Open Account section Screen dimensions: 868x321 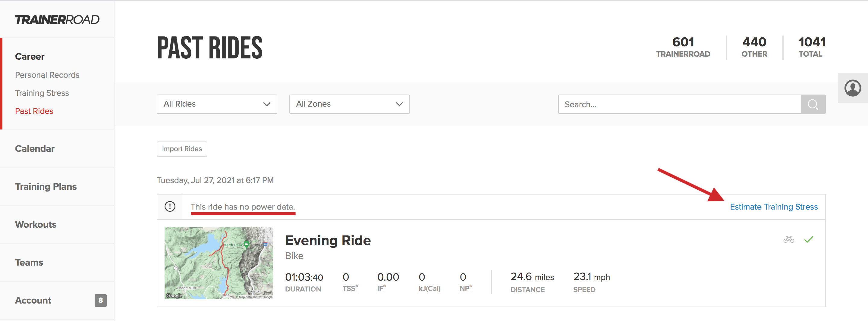pos(33,300)
